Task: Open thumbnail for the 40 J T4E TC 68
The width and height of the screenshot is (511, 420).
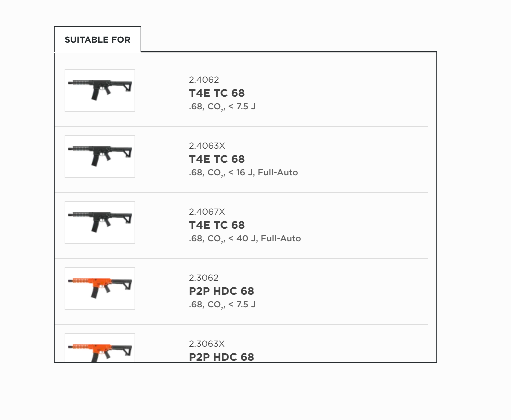Action: click(x=100, y=222)
